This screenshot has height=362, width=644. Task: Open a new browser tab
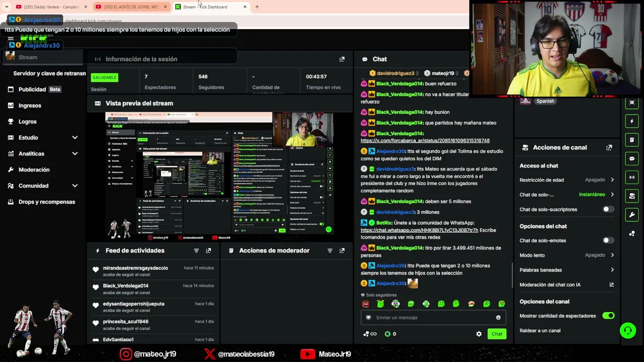tap(257, 7)
